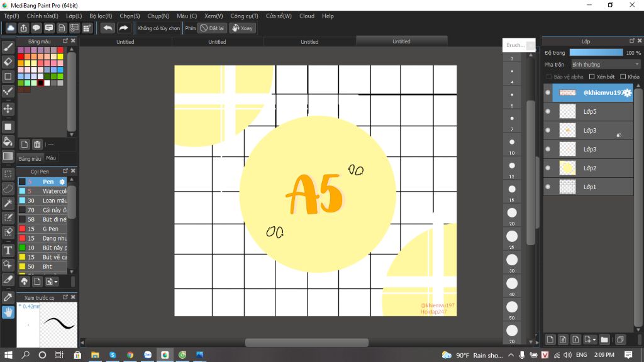644x362 pixels.
Task: Open the Pha trộn blend mode dropdown
Action: tap(606, 65)
